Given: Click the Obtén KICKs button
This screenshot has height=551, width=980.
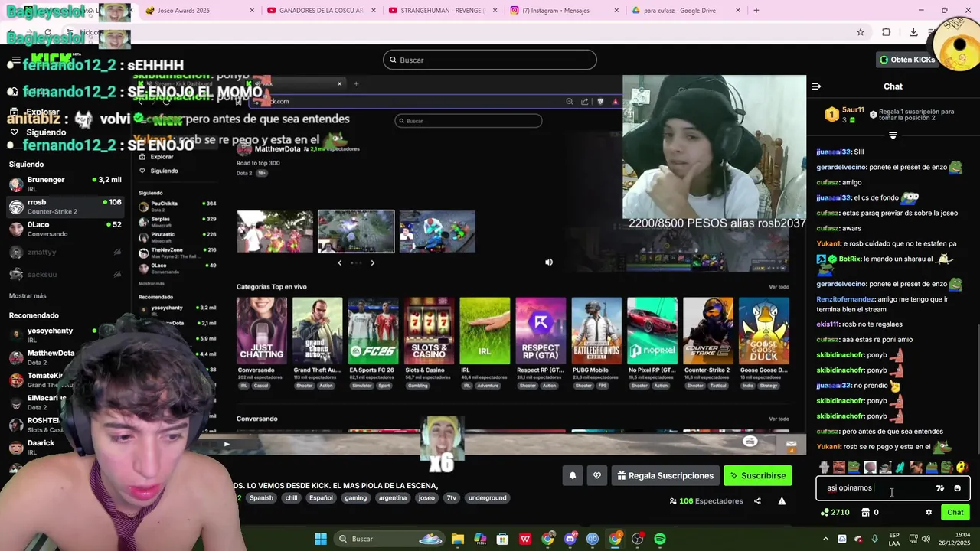Looking at the screenshot, I should click(x=907, y=60).
